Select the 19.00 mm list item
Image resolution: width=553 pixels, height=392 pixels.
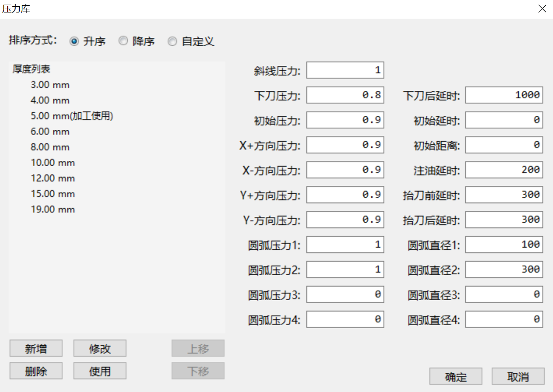click(x=52, y=209)
